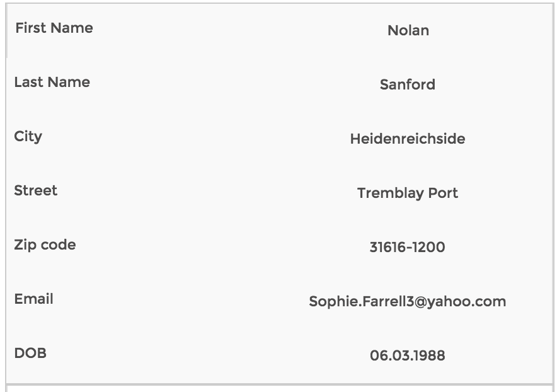557x392 pixels.
Task: Click the DOB label
Action: pos(30,354)
